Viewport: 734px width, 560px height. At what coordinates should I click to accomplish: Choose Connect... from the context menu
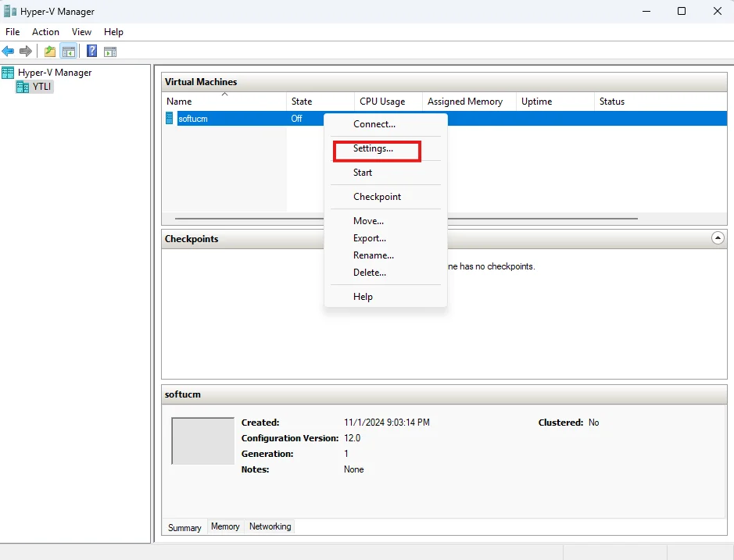coord(385,124)
